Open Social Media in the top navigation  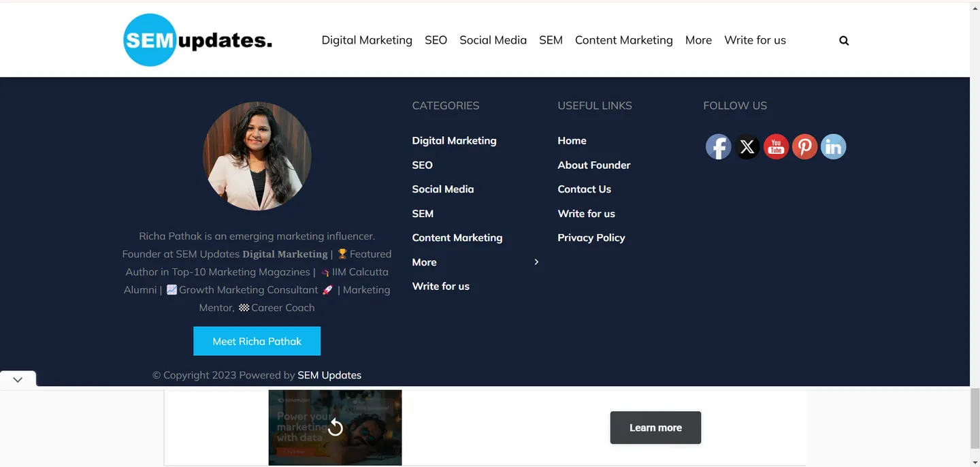coord(493,40)
